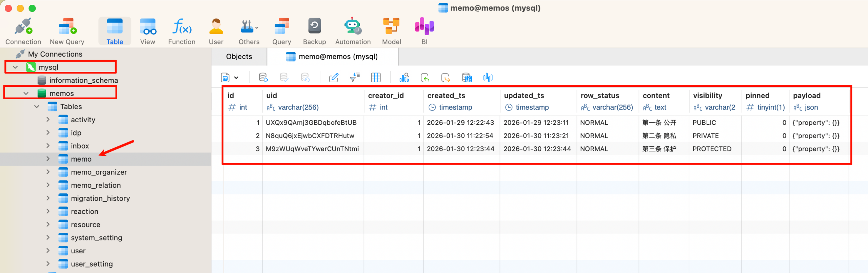Switch to grid view icon
868x273 pixels.
(376, 78)
